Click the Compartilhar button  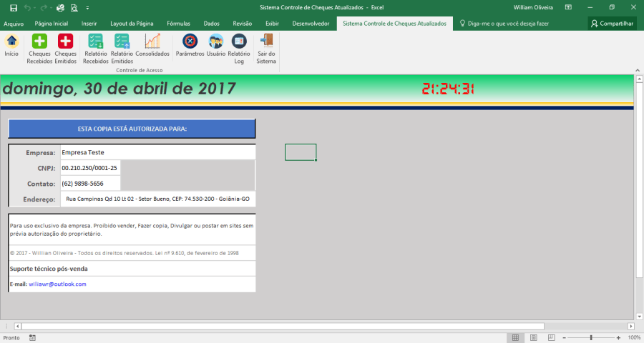pos(612,24)
